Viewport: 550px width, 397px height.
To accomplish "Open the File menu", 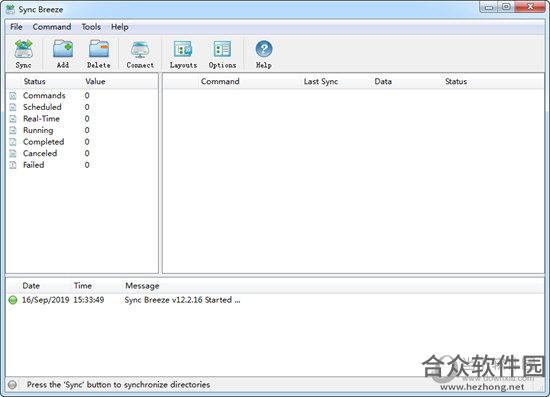I will (16, 27).
